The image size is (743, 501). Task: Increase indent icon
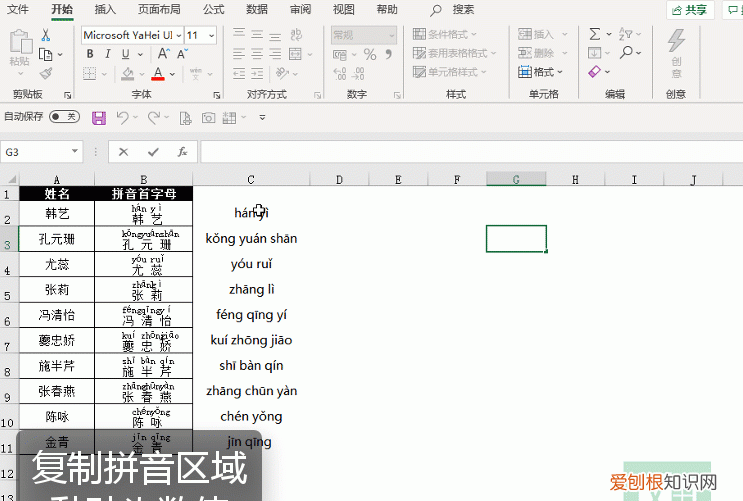[x=257, y=73]
